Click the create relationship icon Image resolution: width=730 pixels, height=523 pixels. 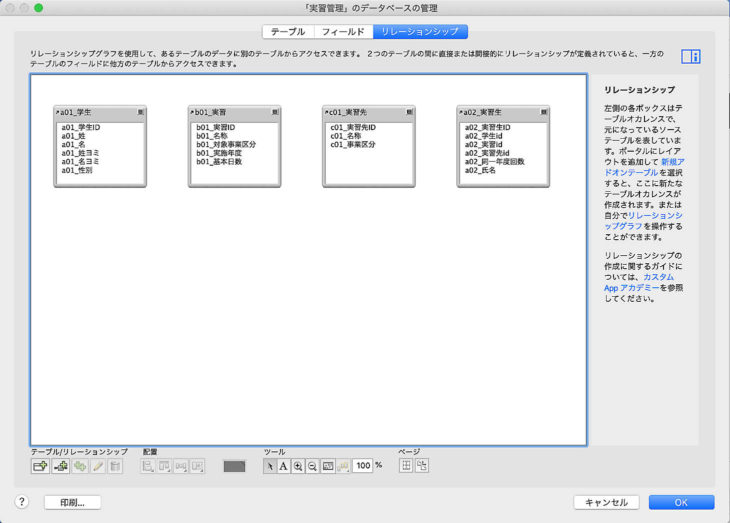tap(60, 466)
